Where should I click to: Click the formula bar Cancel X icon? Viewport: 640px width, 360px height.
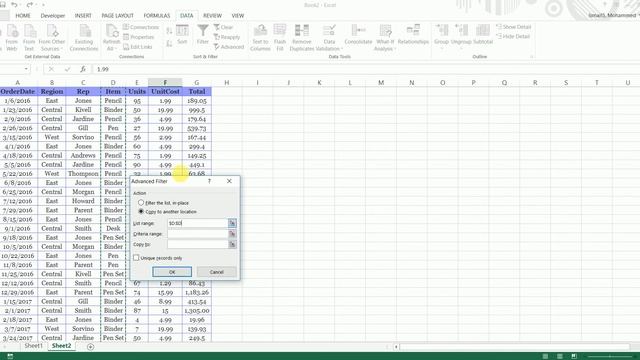(51, 69)
